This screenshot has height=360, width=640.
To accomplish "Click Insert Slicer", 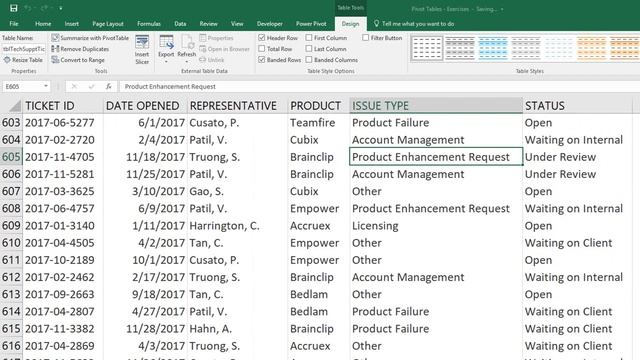I will coord(142,50).
